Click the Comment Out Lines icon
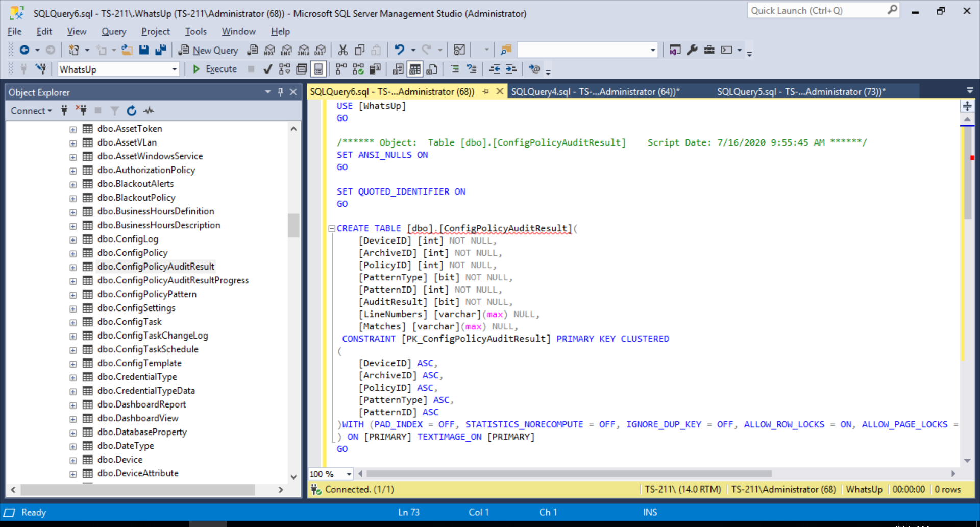 point(455,69)
